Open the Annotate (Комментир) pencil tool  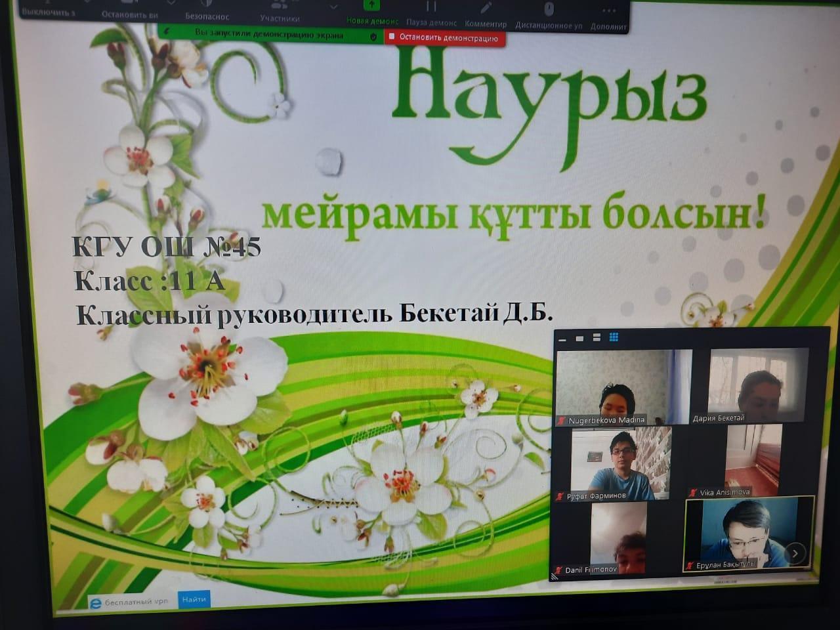486,8
